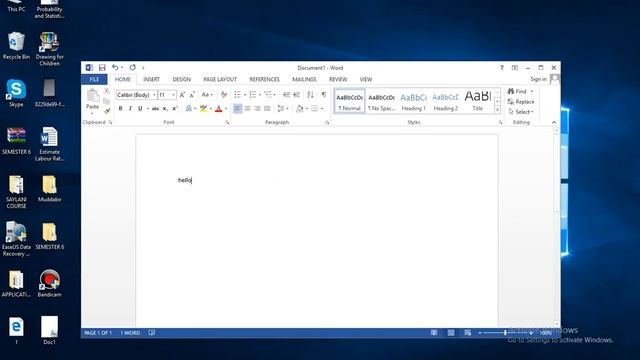Align text right
640x360 pixels.
257,109
